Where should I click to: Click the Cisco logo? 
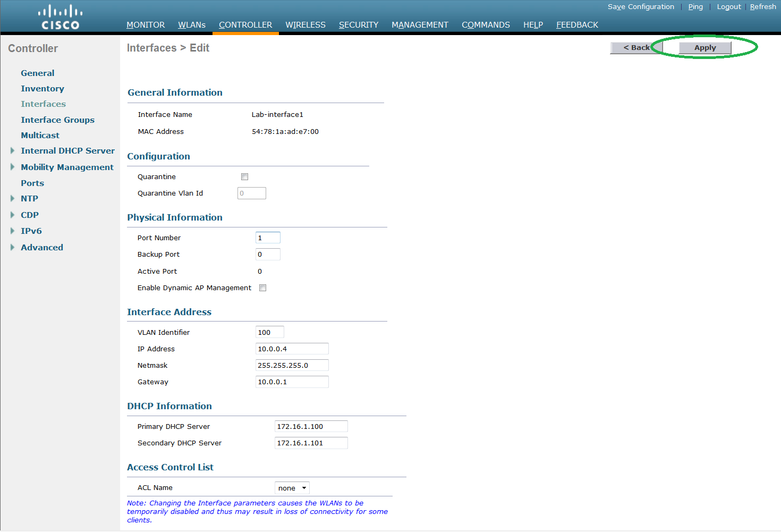tap(60, 16)
